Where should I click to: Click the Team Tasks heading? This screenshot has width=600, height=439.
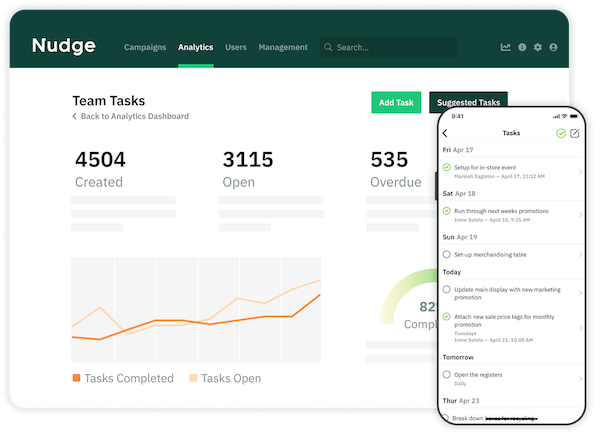pyautogui.click(x=109, y=101)
